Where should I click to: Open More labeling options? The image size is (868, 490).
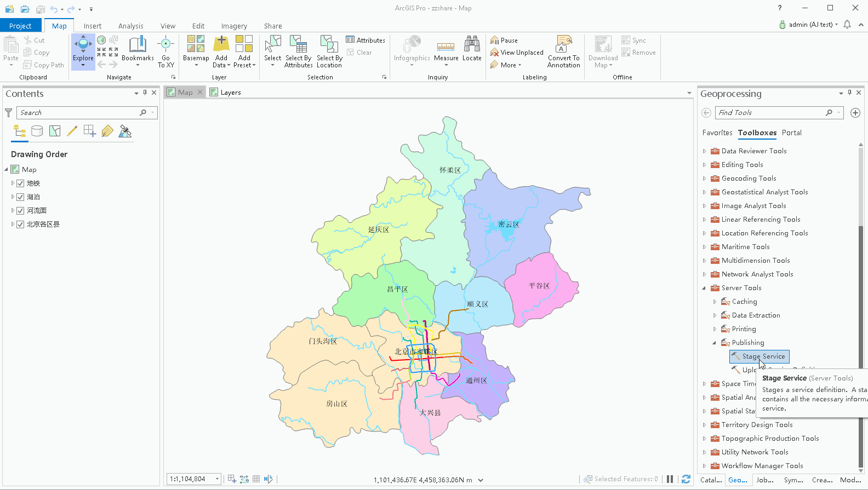tap(505, 65)
